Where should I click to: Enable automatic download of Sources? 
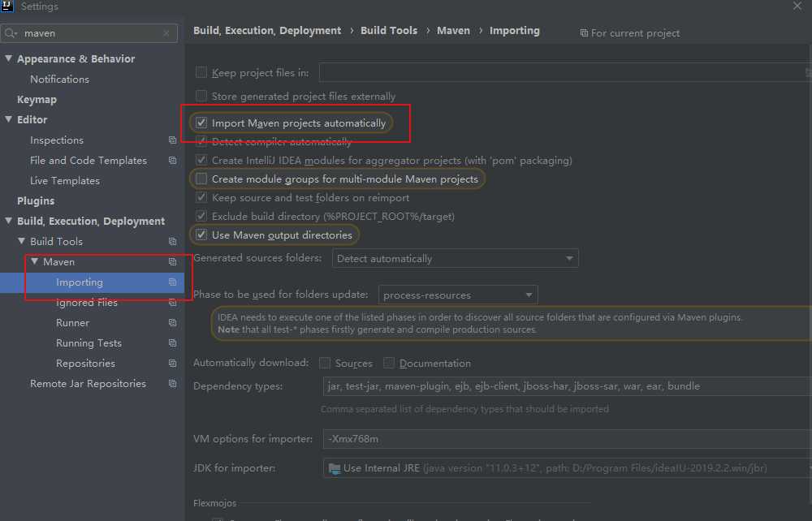pyautogui.click(x=325, y=364)
